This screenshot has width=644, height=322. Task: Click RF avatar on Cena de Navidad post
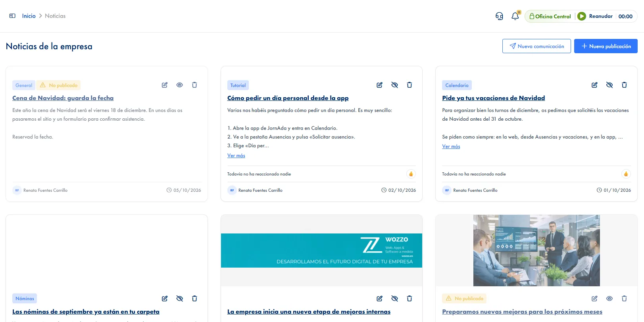click(x=17, y=190)
